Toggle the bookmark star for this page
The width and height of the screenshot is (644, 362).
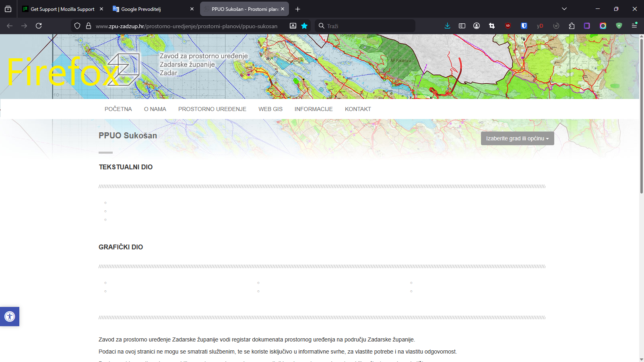point(304,26)
